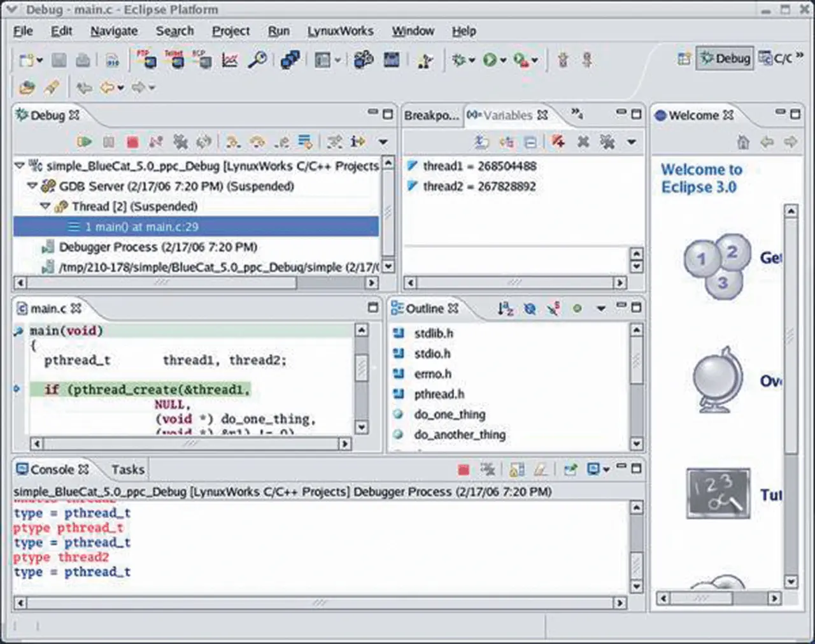This screenshot has height=644, width=815.
Task: Select do_one_thing in the Outline list
Action: coord(450,415)
